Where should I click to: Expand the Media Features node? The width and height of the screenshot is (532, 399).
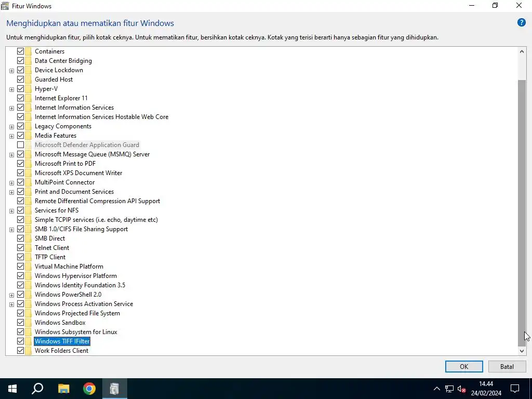pos(11,136)
